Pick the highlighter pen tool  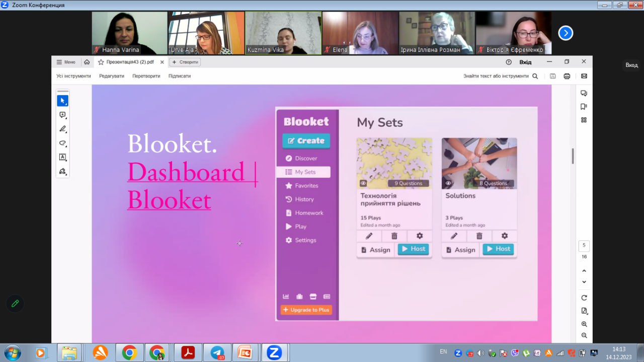pos(62,129)
